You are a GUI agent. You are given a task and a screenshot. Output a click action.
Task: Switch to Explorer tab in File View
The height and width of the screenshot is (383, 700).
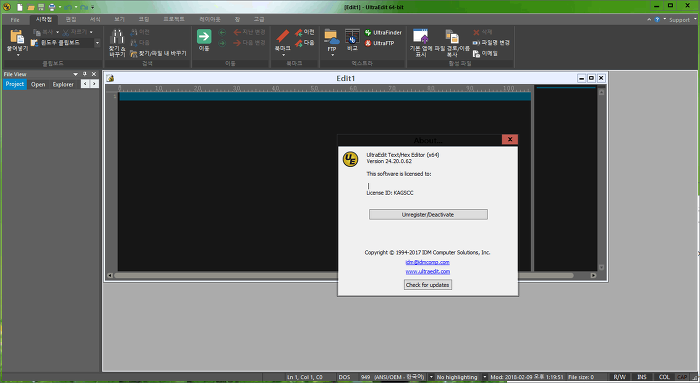click(x=63, y=84)
